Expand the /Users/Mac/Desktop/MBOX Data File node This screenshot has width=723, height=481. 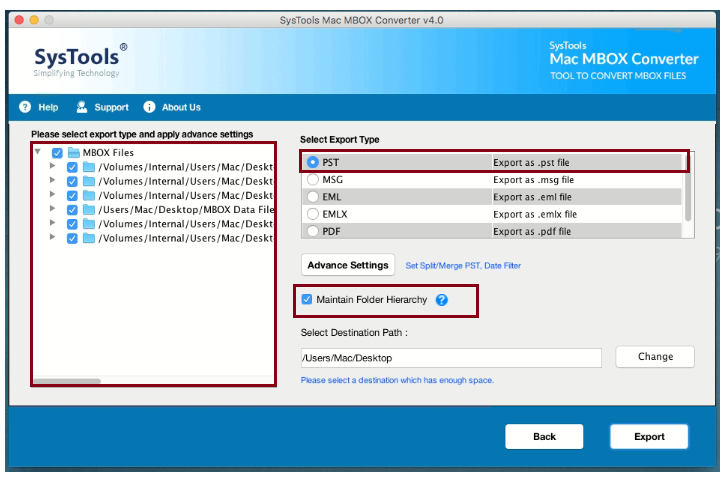tap(52, 208)
